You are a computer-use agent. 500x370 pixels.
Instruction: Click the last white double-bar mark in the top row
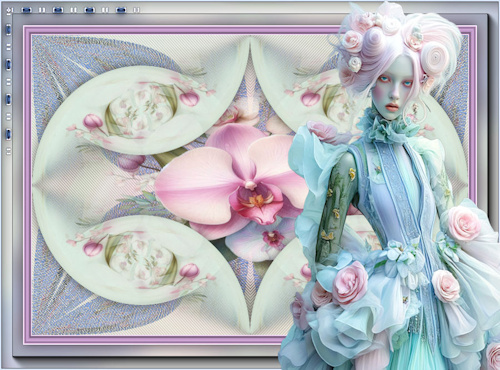tap(136, 10)
